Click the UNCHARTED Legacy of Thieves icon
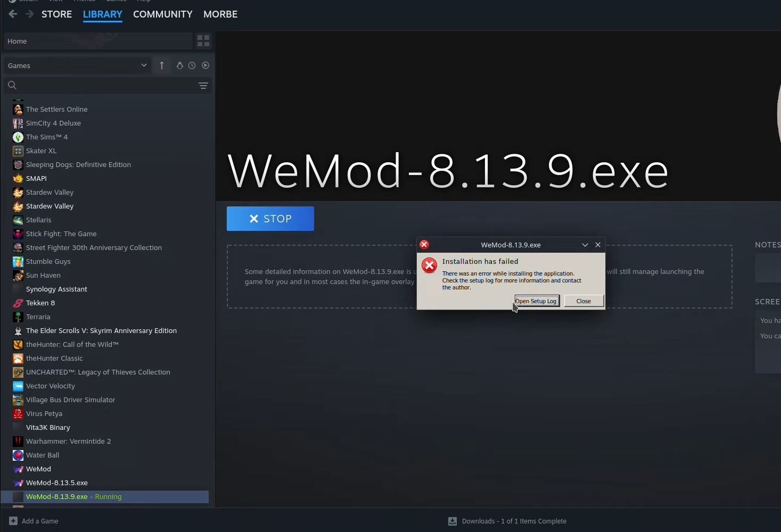 tap(18, 372)
